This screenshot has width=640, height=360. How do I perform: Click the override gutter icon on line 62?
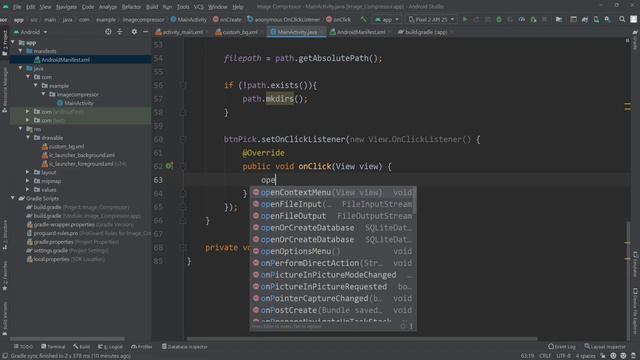169,166
